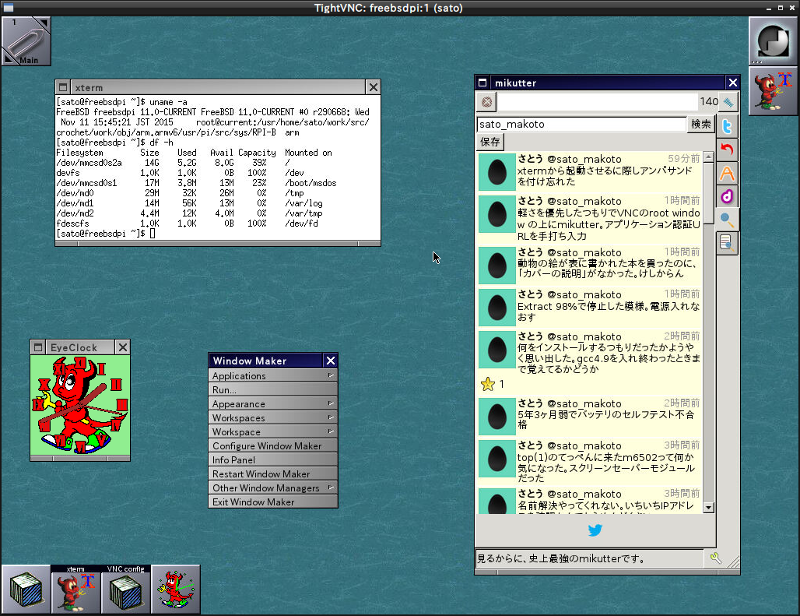Open the Workspaces submenu
The width and height of the screenshot is (800, 616).
(x=273, y=418)
